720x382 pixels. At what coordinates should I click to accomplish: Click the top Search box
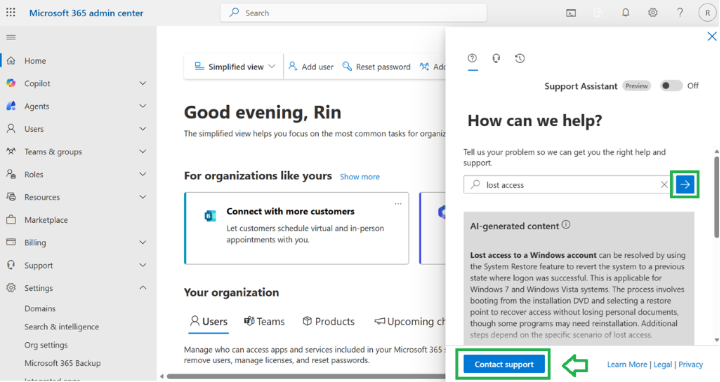(x=354, y=13)
